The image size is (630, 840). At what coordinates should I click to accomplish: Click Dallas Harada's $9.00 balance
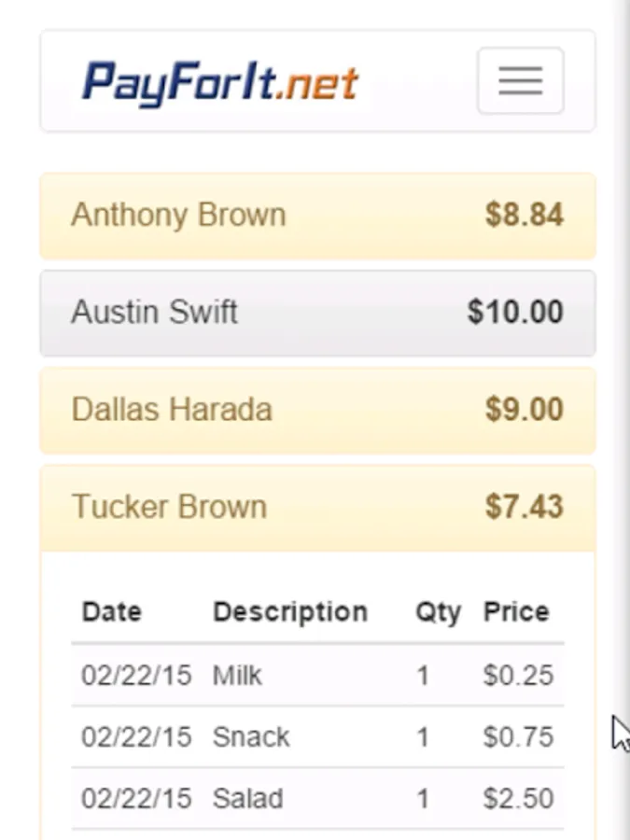(x=524, y=410)
